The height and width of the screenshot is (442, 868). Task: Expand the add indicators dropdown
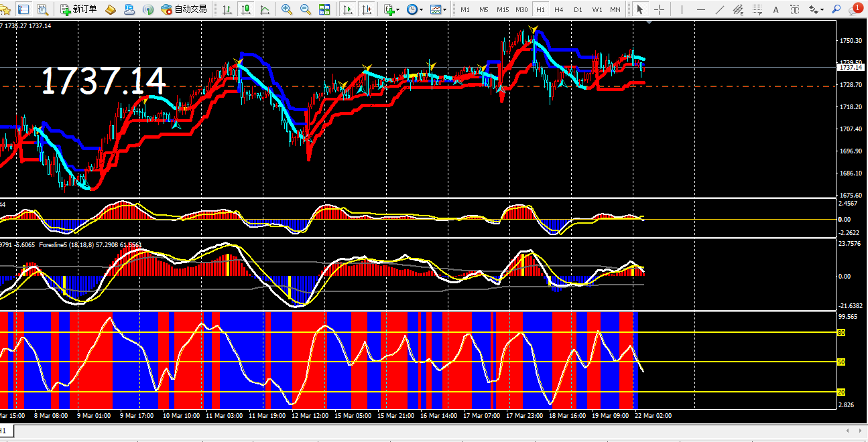(392, 9)
